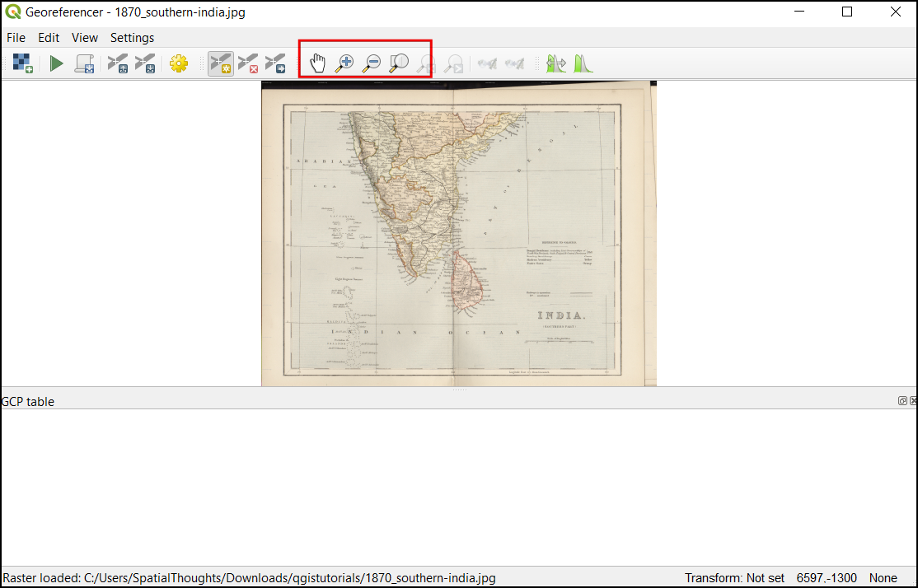
Task: Open Transformation Settings gear icon
Action: (x=179, y=63)
